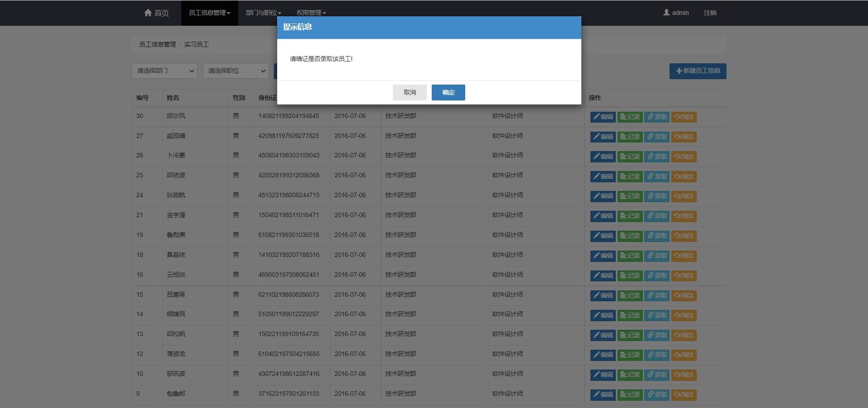Click name cell 云绍焱
868x408 pixels.
click(x=176, y=275)
